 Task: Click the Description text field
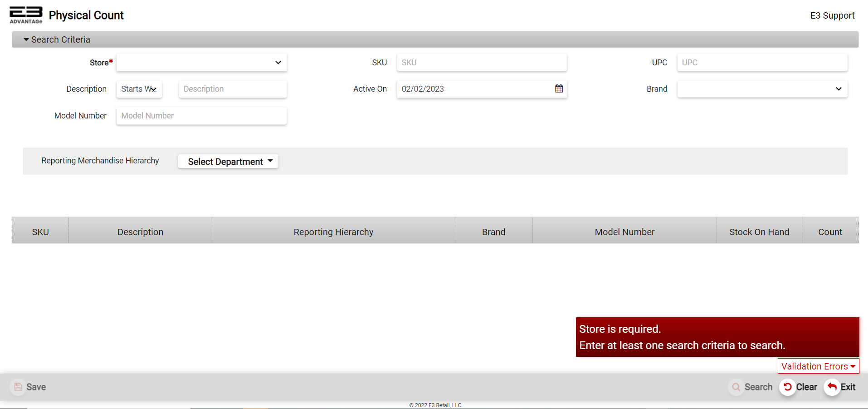[232, 89]
